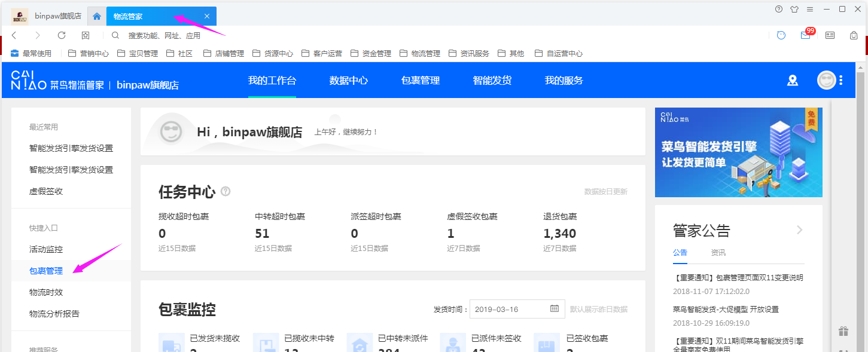Open the card icon next to mail

click(x=830, y=35)
